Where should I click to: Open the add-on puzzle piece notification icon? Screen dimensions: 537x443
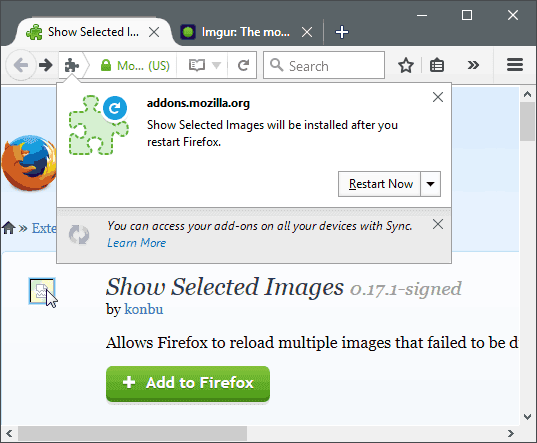point(72,65)
